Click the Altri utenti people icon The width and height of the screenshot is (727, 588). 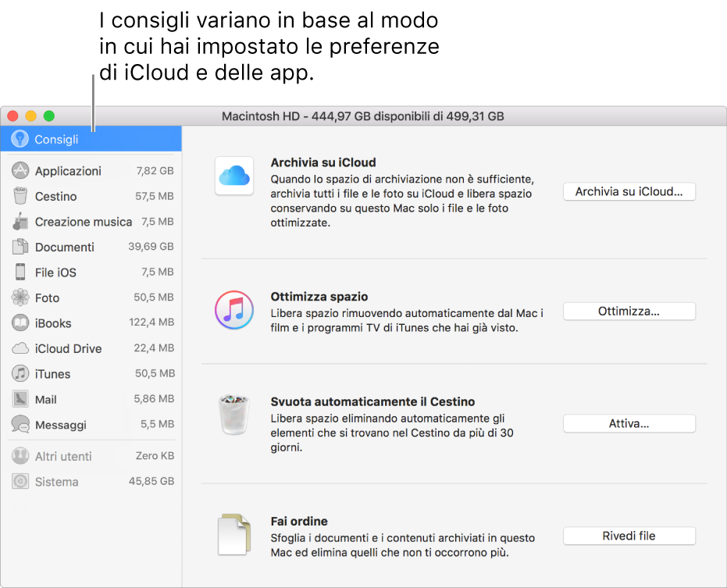coord(20,456)
